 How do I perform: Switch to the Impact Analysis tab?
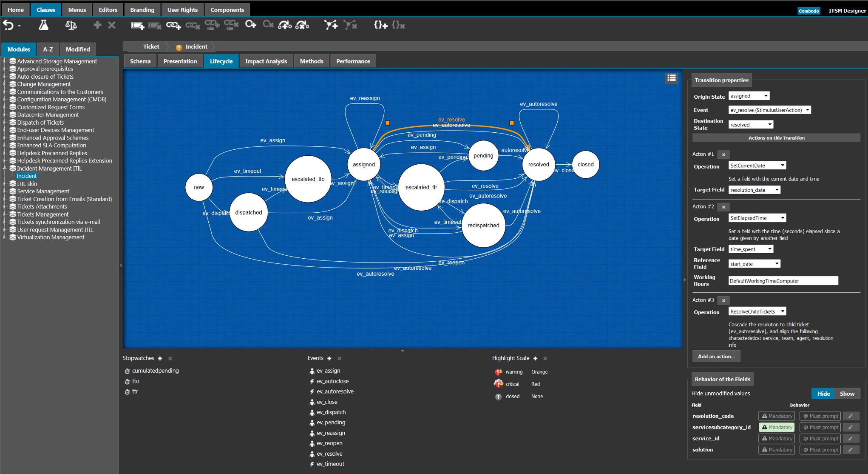266,60
